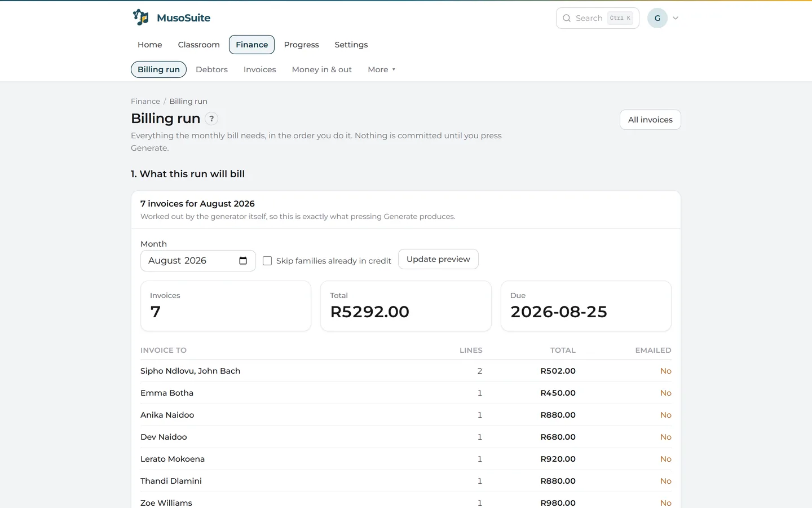Image resolution: width=812 pixels, height=508 pixels.
Task: Open the Invoices sub-tab
Action: [x=260, y=69]
